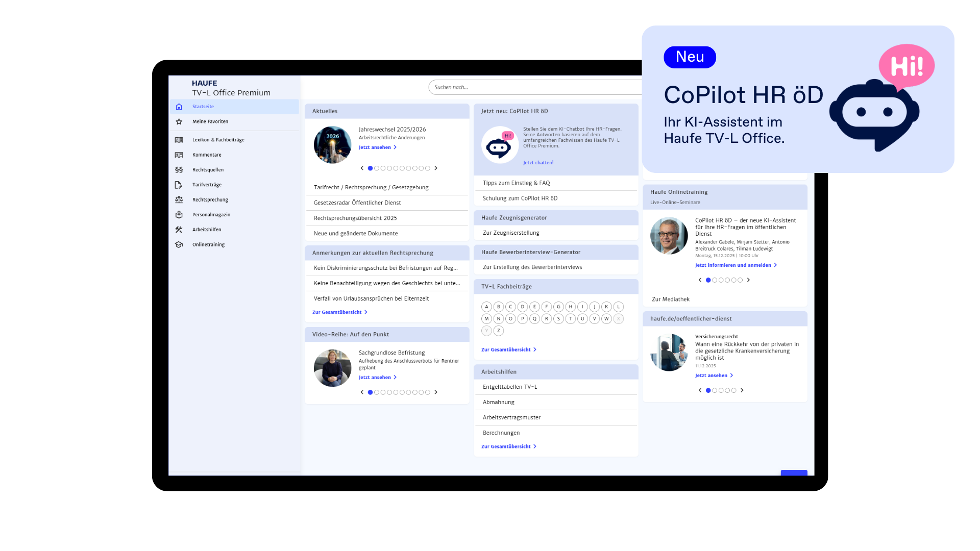
Task: Click the Onlinetraining graduation cap icon
Action: point(179,244)
